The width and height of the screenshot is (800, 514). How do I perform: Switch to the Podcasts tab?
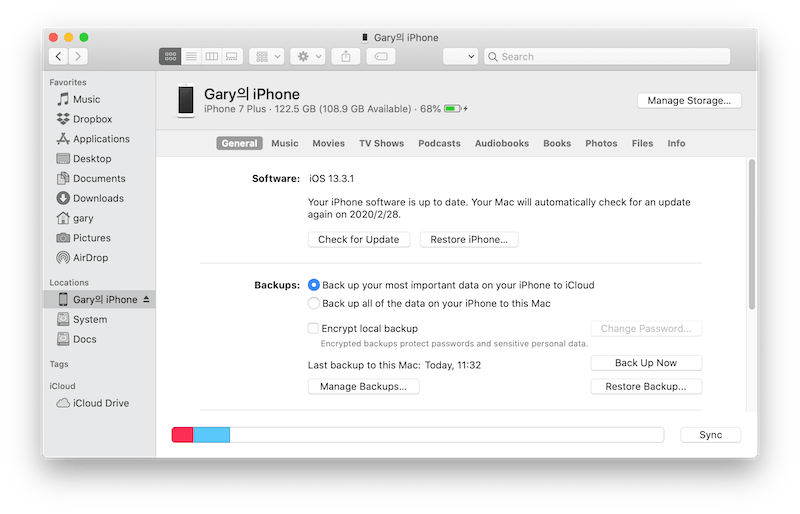(439, 143)
